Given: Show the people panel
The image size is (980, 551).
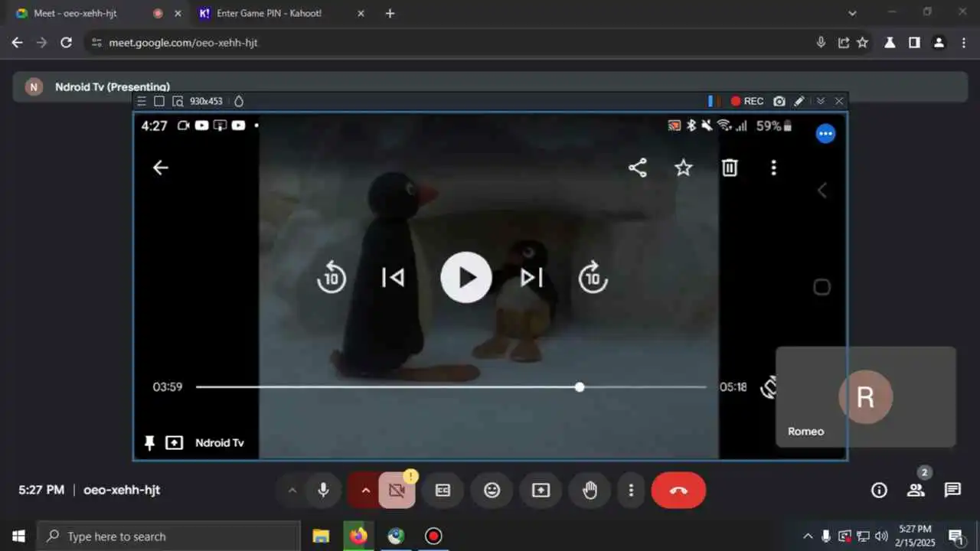Looking at the screenshot, I should (x=916, y=491).
